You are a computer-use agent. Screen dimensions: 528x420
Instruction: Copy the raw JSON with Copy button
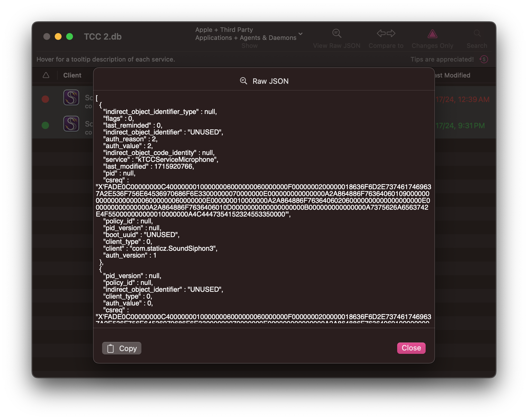pos(122,348)
